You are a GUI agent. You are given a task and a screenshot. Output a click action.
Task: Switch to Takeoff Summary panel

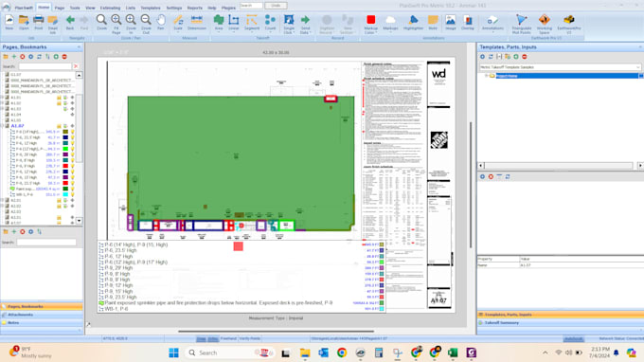[561, 323]
